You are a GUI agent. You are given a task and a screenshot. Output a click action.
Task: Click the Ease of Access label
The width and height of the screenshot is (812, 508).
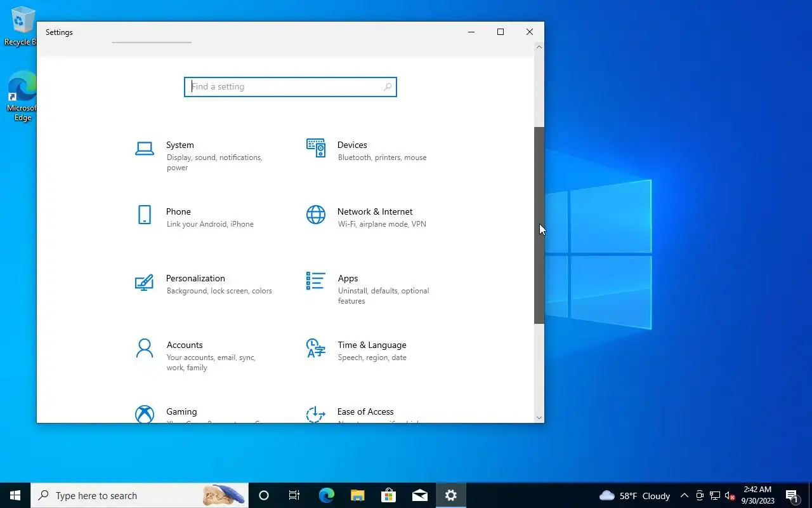[x=365, y=411]
